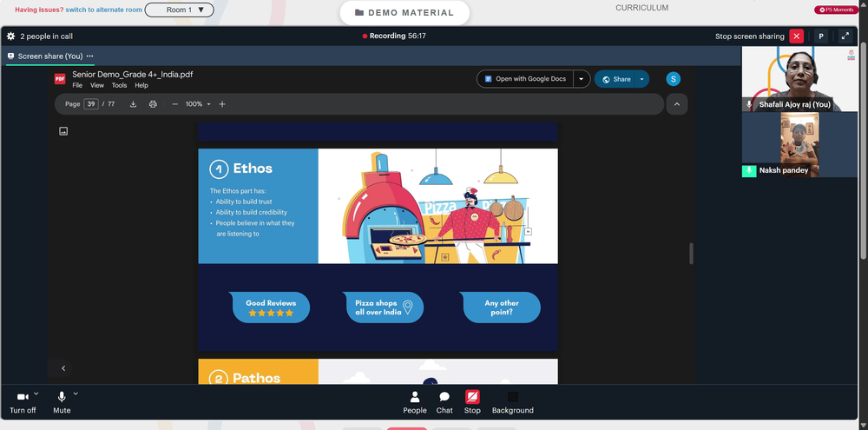
Task: Open the Background settings
Action: pyautogui.click(x=513, y=402)
